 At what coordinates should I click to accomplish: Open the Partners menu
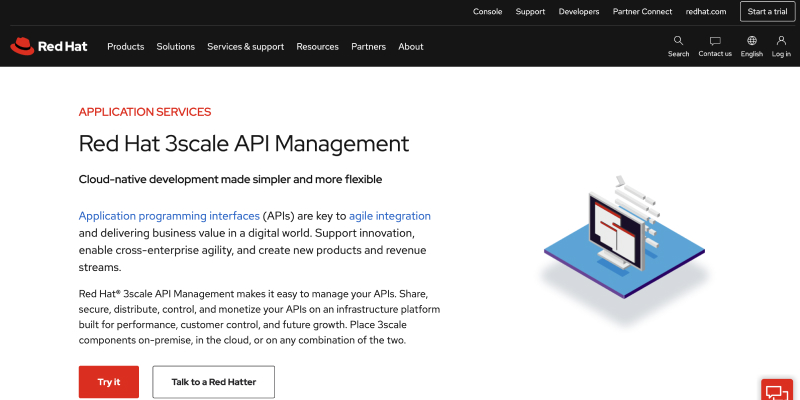(x=368, y=46)
